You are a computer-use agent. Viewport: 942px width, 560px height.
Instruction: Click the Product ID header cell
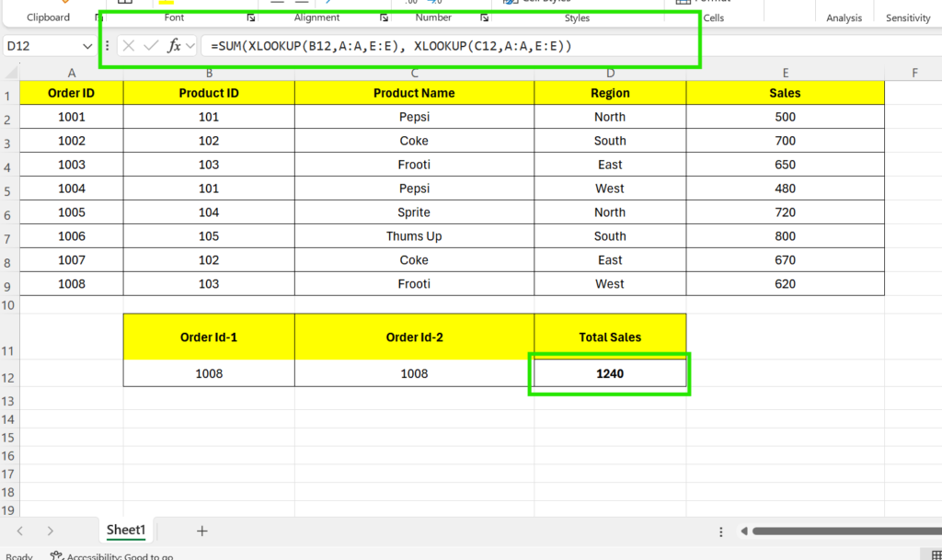coord(209,93)
